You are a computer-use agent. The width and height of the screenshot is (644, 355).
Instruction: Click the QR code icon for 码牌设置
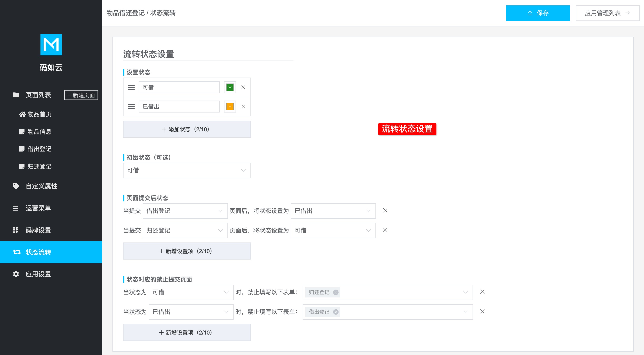coord(16,230)
